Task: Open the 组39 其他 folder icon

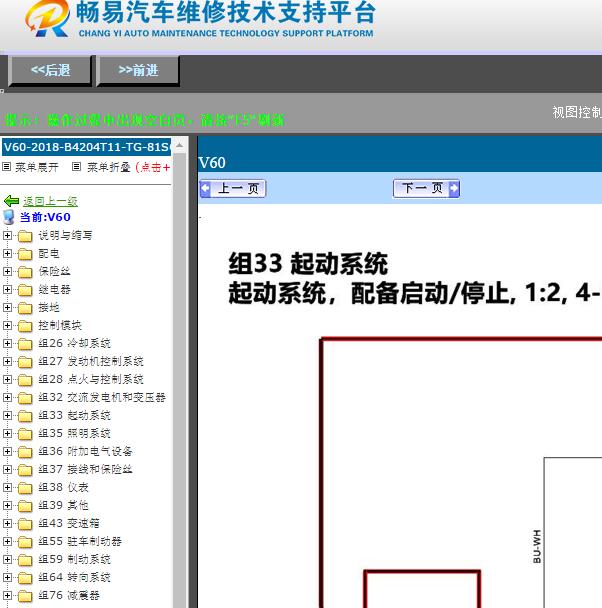Action: click(25, 506)
